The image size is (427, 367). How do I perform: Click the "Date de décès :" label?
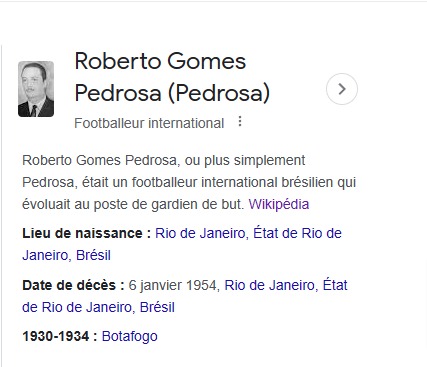click(x=73, y=285)
